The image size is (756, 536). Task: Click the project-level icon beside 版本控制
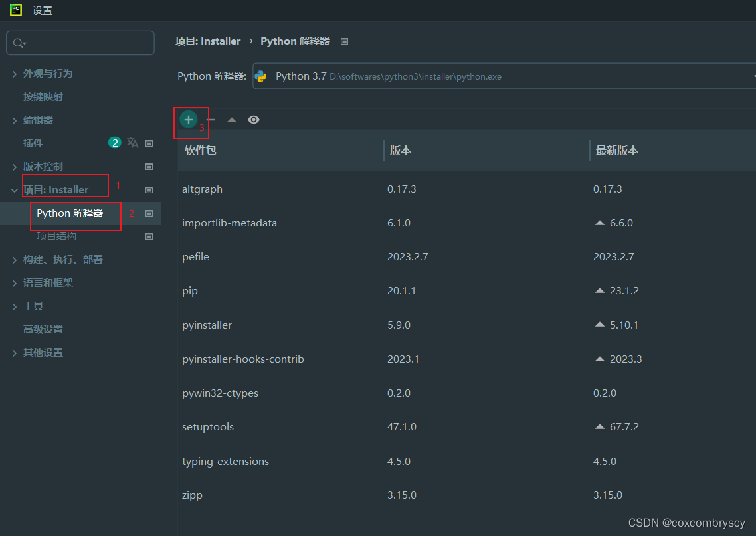(149, 167)
